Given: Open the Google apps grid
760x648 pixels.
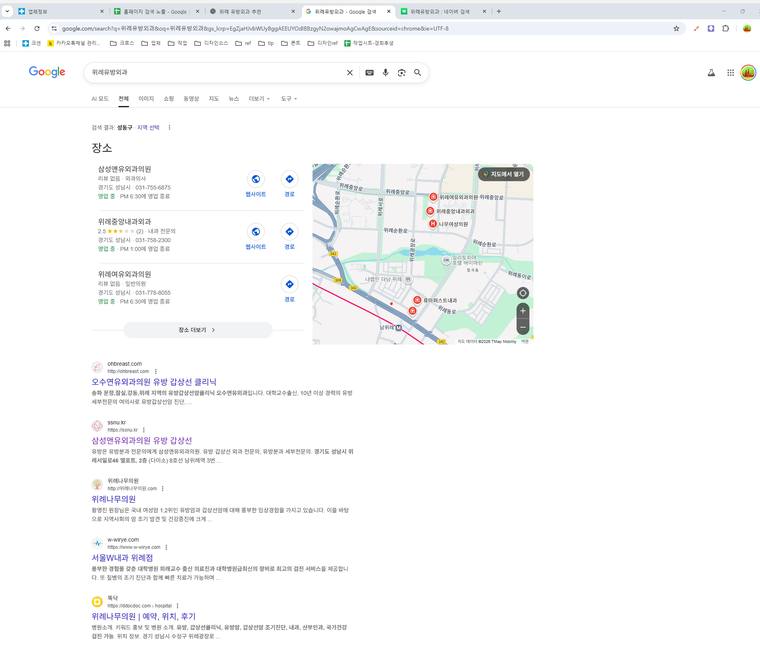Looking at the screenshot, I should (x=730, y=73).
